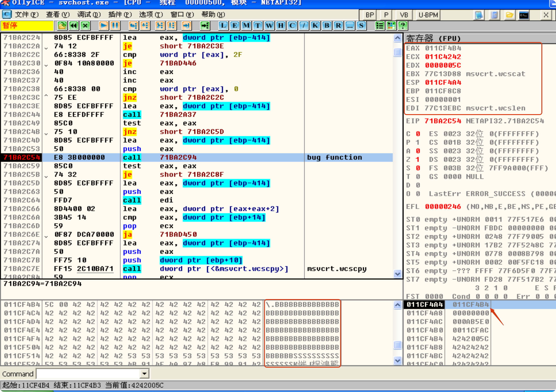Click the memory dump pane's scroll-up arrow
This screenshot has height=392, width=556.
pyautogui.click(x=397, y=305)
